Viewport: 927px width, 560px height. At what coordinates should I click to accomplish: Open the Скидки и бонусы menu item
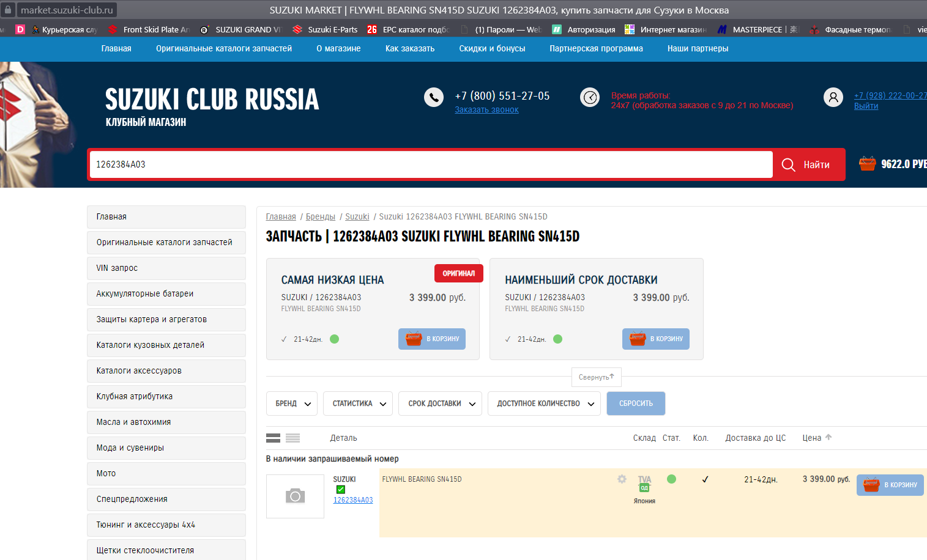coord(492,48)
